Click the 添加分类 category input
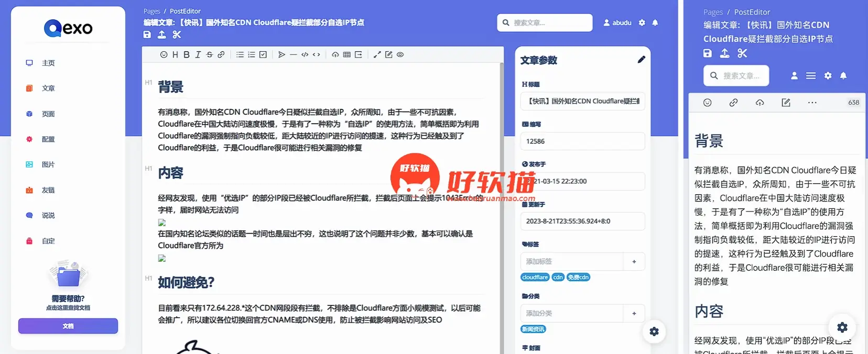 (x=572, y=313)
